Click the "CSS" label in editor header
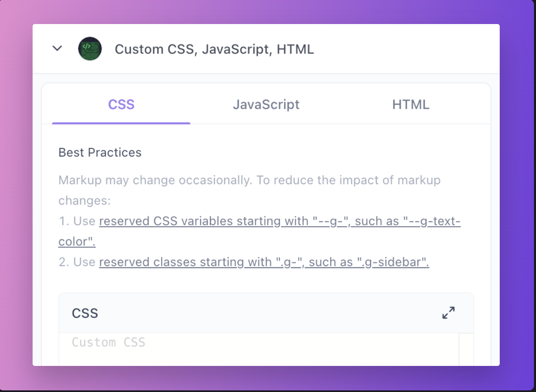536x392 pixels. (x=85, y=313)
